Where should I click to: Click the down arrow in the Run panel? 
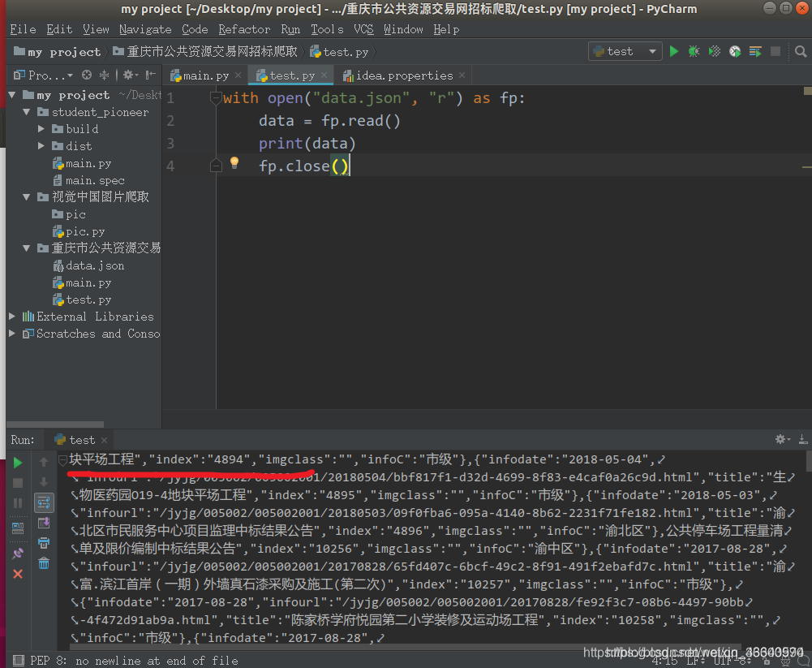coord(44,482)
